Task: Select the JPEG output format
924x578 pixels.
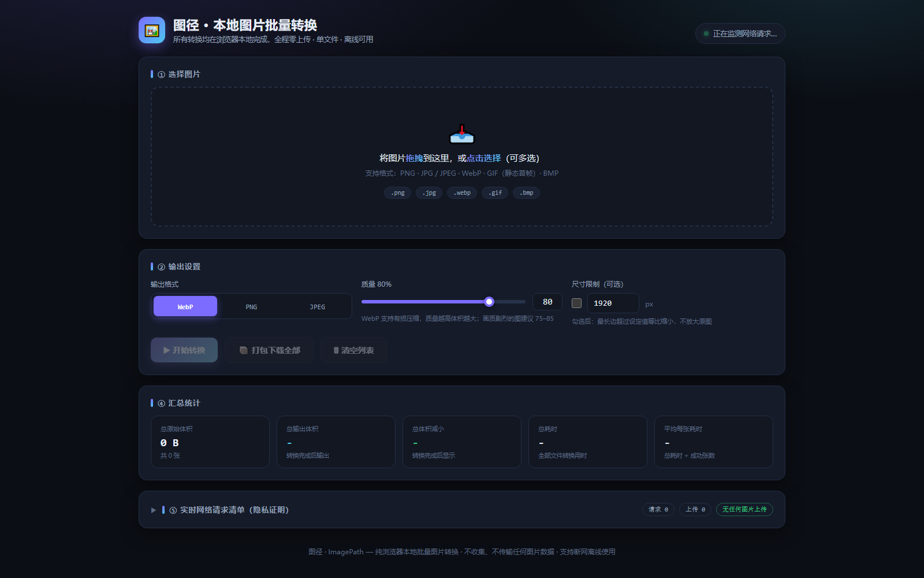Action: tap(317, 306)
